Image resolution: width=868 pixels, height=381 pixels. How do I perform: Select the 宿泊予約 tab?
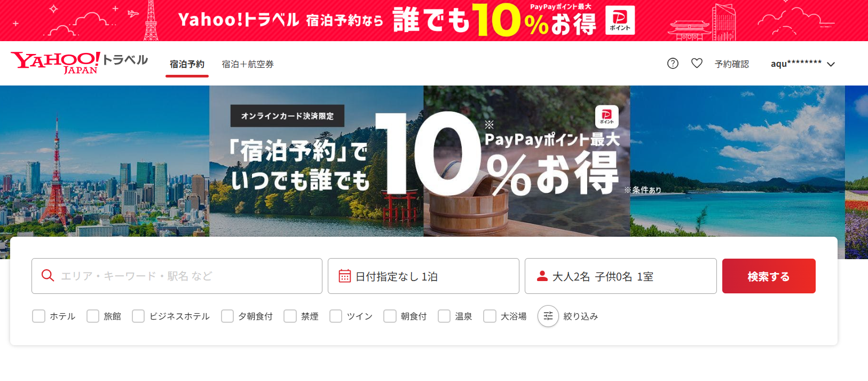coord(187,64)
